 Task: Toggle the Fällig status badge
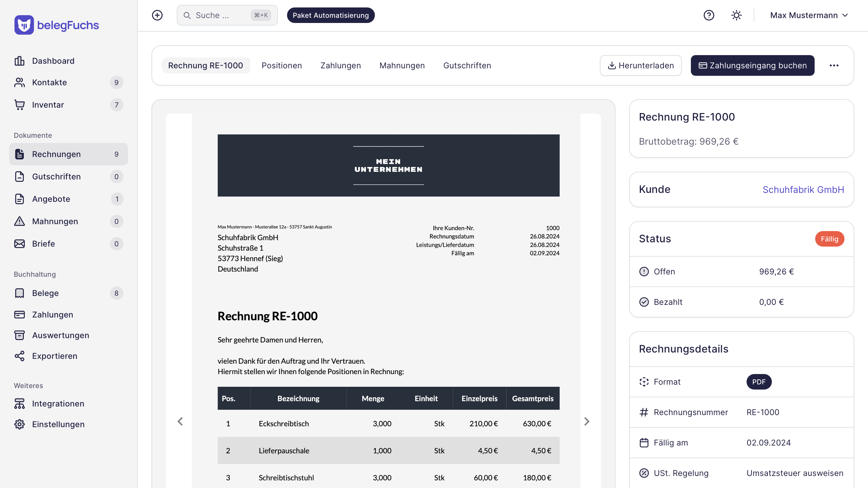pos(829,239)
